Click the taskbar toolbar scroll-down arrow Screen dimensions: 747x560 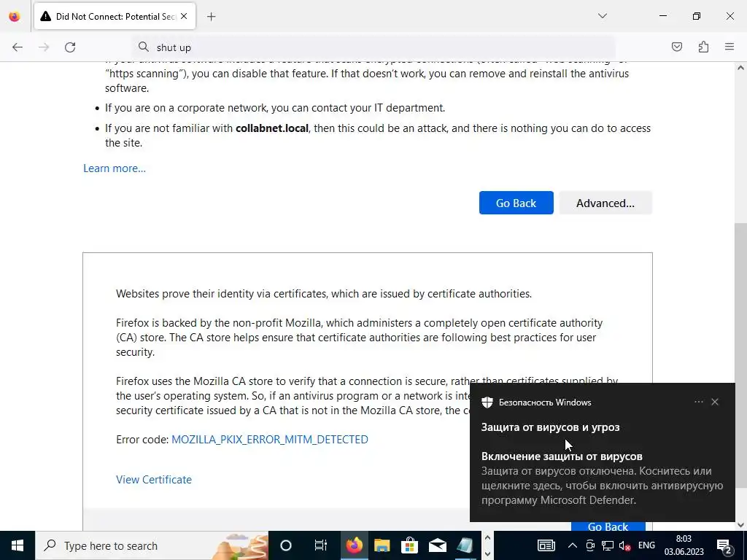487,554
